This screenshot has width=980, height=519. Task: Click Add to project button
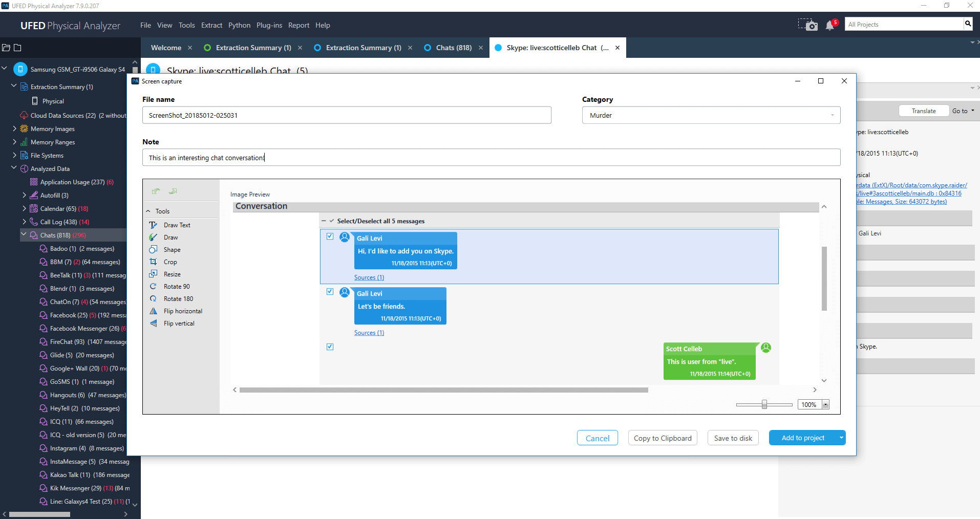[x=803, y=438]
